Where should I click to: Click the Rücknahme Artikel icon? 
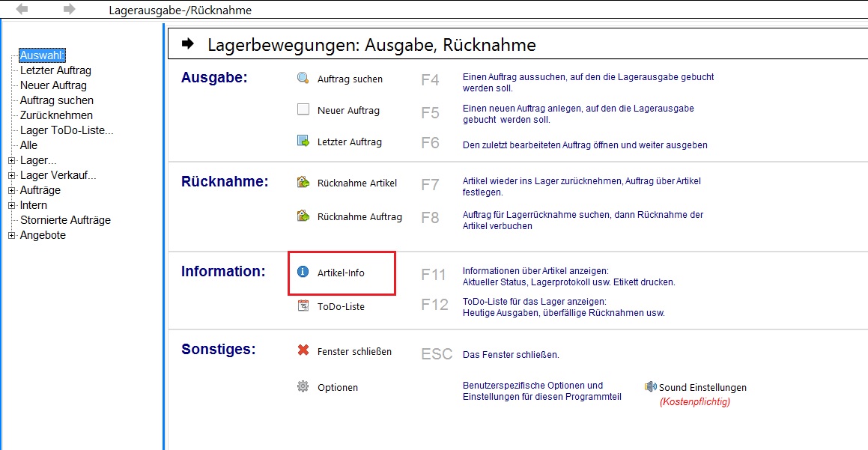pyautogui.click(x=303, y=181)
